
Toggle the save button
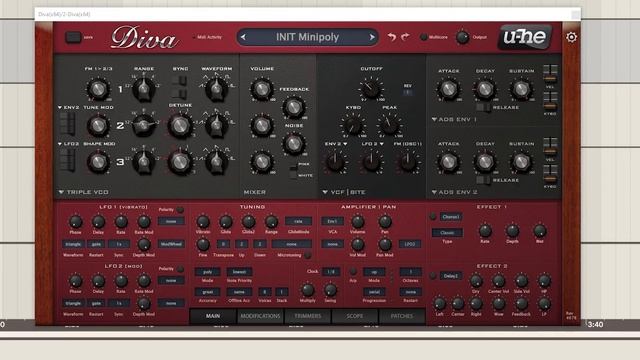(x=73, y=37)
